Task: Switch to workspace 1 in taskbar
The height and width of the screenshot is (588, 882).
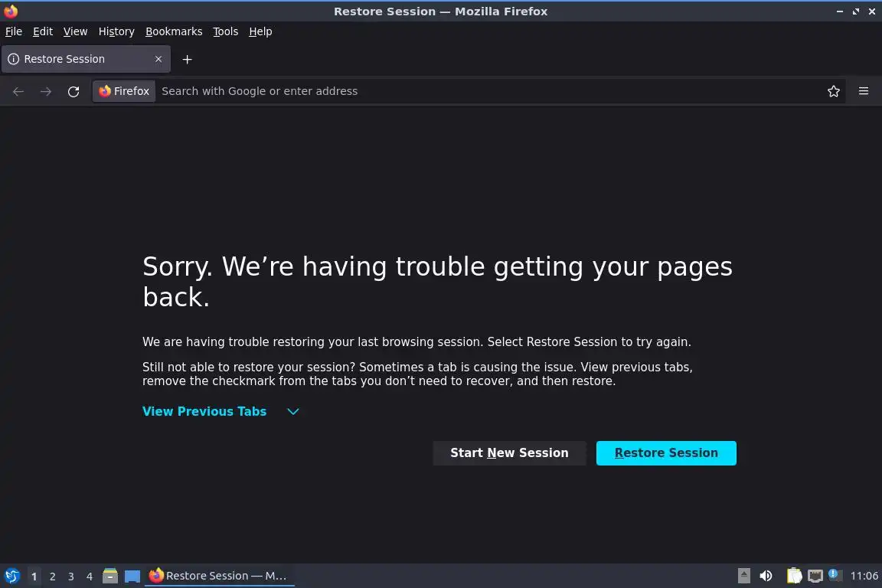Action: tap(34, 577)
